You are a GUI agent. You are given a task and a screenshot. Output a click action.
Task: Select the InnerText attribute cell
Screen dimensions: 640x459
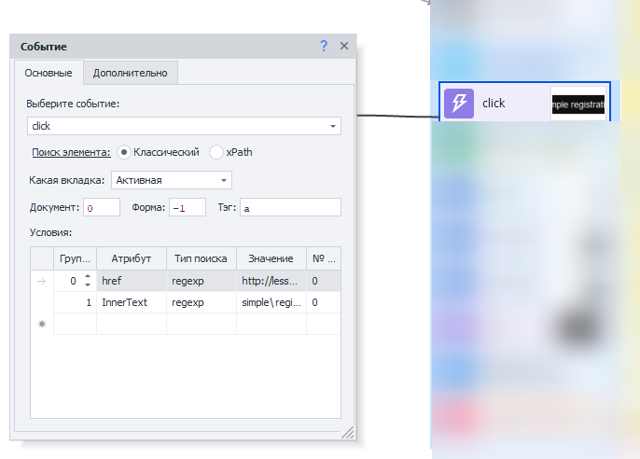coord(131,303)
